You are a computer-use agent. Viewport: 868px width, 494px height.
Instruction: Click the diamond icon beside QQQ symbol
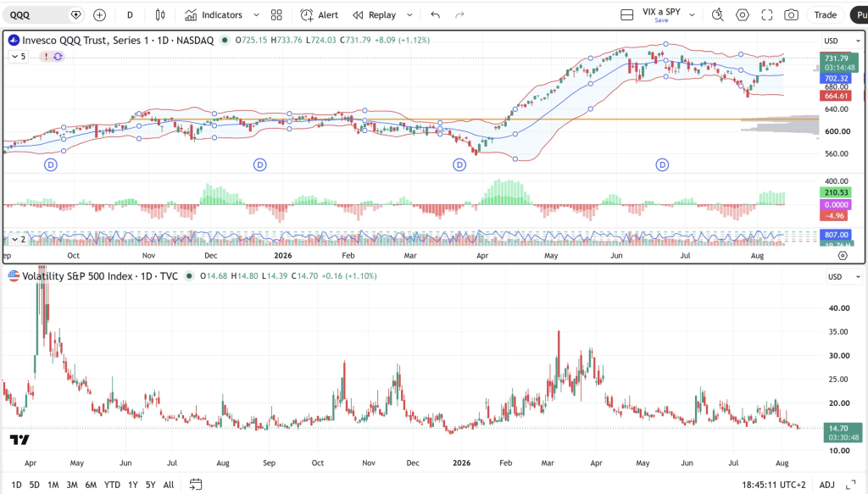pyautogui.click(x=76, y=15)
